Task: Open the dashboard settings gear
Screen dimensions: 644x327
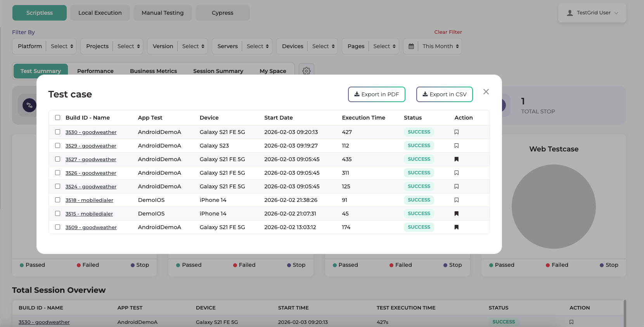Action: point(306,71)
